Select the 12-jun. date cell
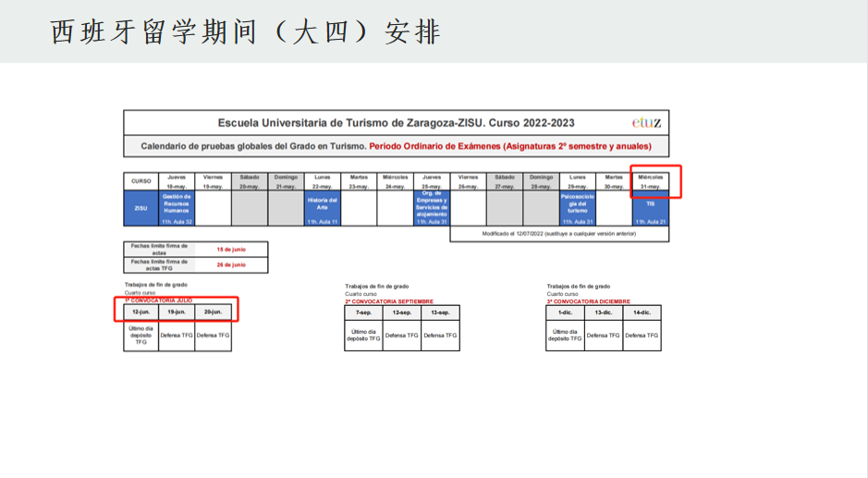 click(x=141, y=313)
